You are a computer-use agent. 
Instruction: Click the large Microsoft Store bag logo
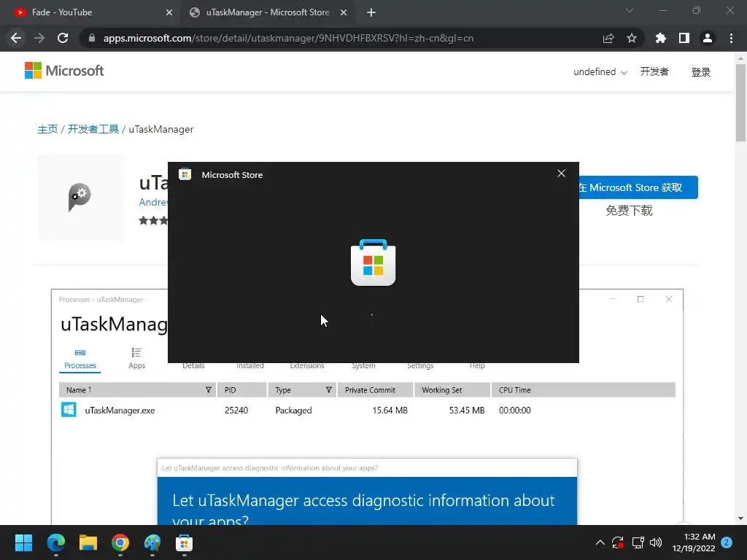[373, 262]
